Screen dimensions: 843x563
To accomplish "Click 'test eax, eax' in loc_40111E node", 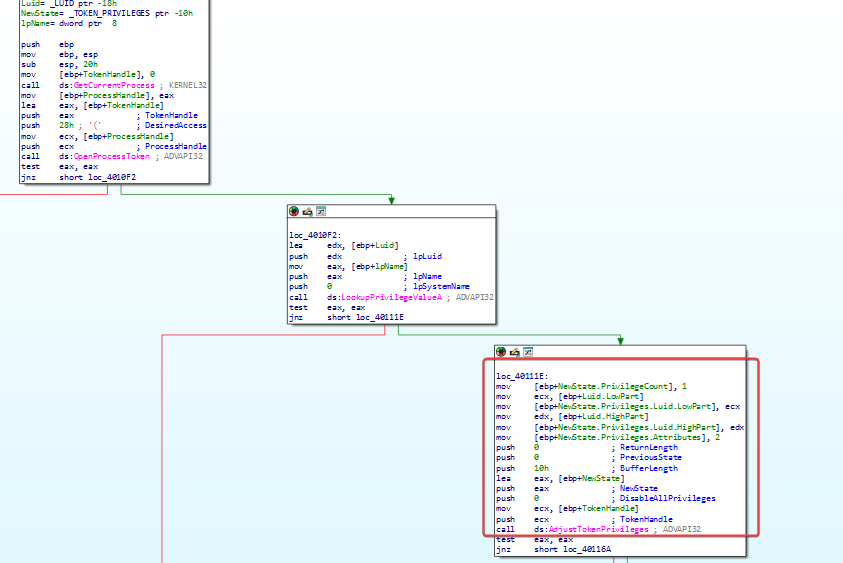I will tap(534, 539).
